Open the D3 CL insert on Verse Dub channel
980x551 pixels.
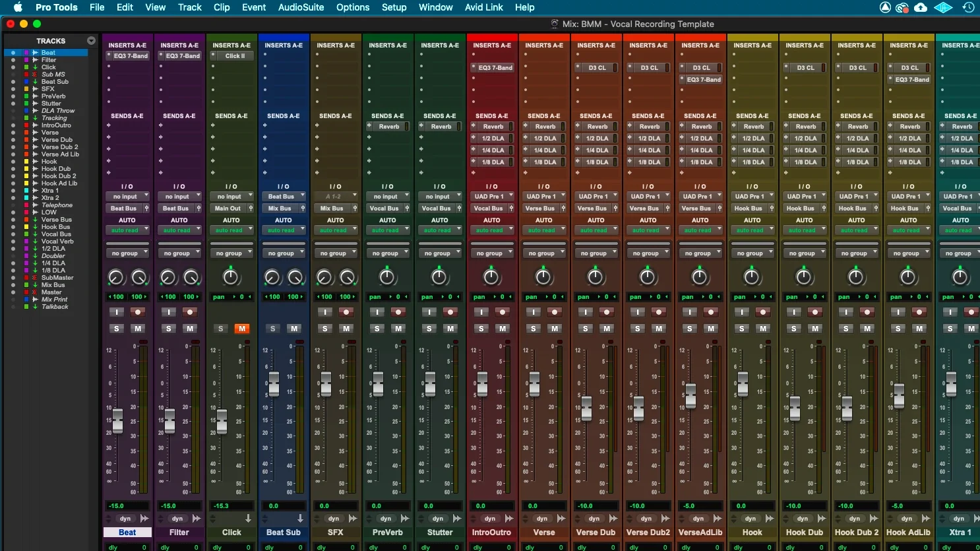point(597,68)
